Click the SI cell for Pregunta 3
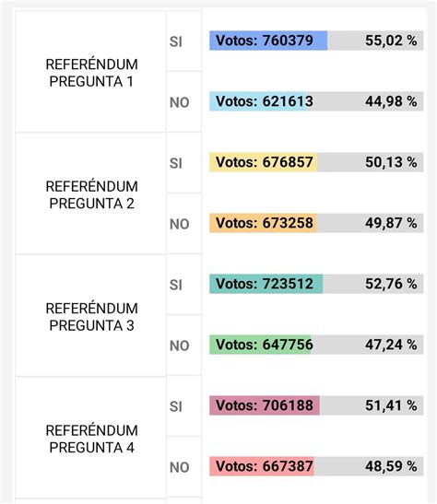This screenshot has width=437, height=504. click(x=184, y=285)
